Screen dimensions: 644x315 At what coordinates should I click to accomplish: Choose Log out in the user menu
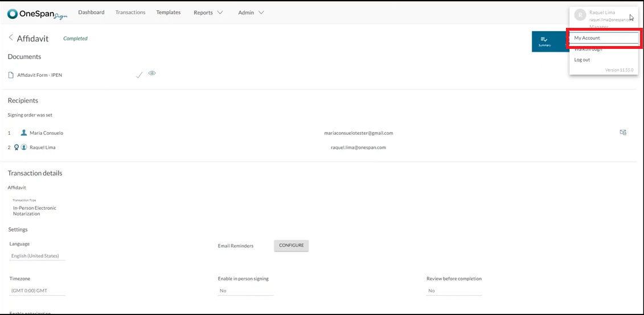582,60
